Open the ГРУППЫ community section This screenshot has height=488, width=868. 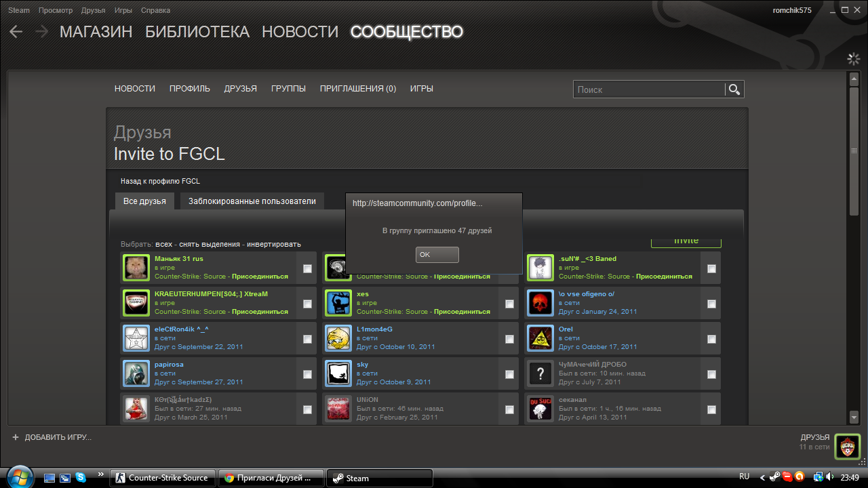tap(288, 89)
